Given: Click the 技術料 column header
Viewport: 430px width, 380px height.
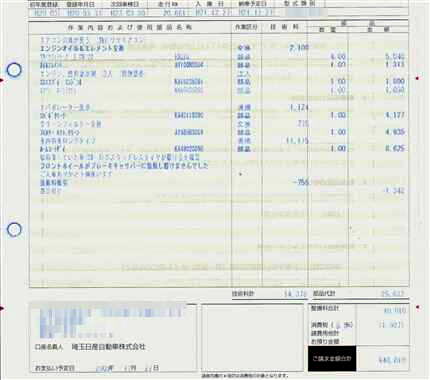Looking at the screenshot, I should (x=284, y=27).
